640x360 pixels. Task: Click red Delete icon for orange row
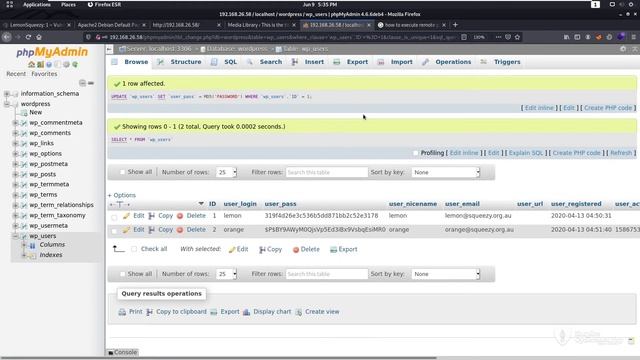180,230
